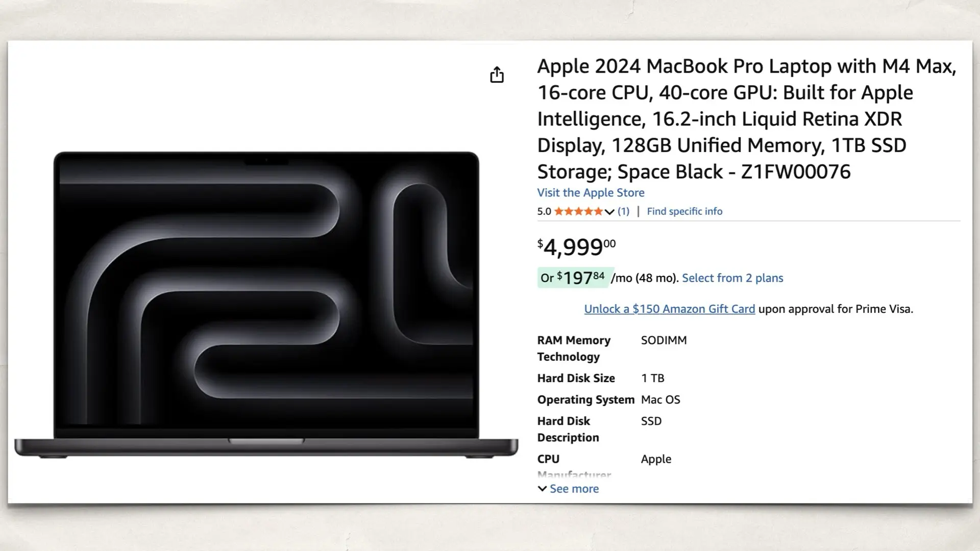Click Find specific info
Viewport: 980px width, 551px height.
coord(684,211)
